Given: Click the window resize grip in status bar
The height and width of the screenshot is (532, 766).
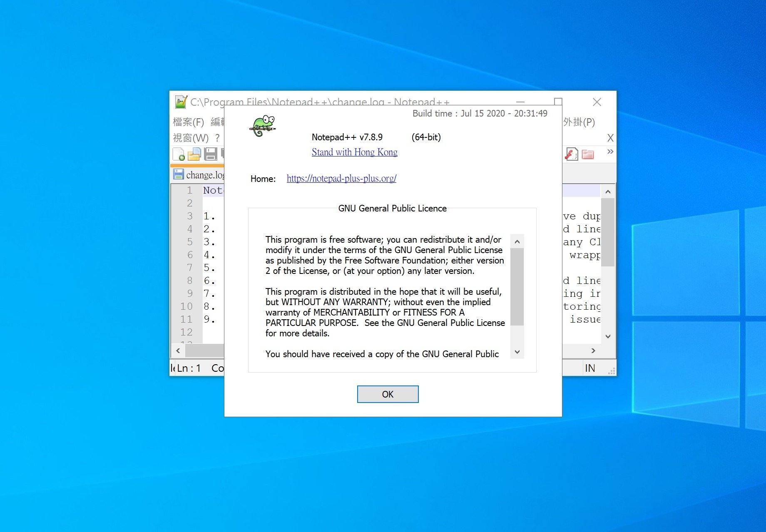Looking at the screenshot, I should [x=612, y=371].
